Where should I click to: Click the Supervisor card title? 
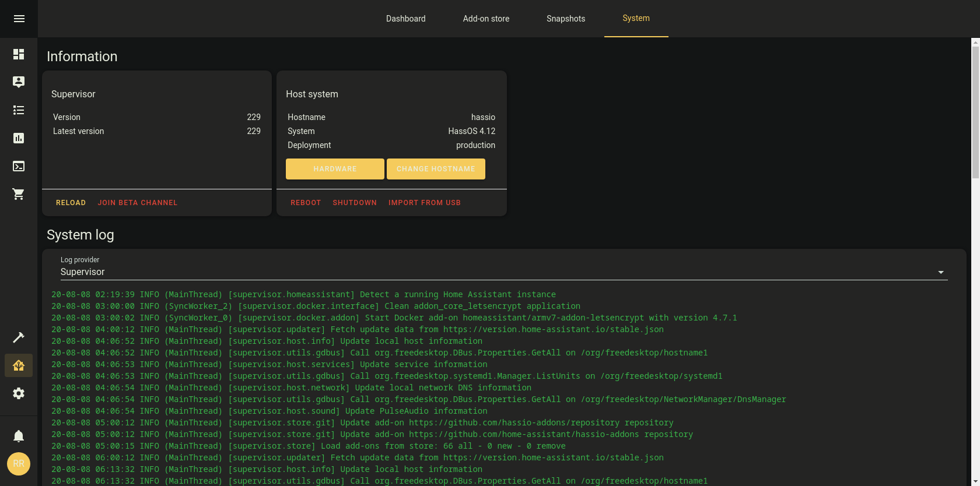[x=73, y=94]
